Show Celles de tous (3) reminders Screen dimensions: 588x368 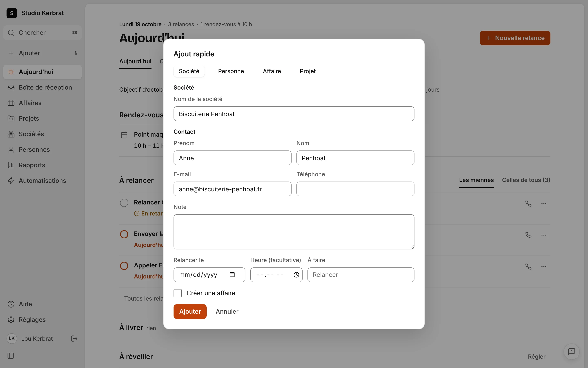pyautogui.click(x=526, y=180)
